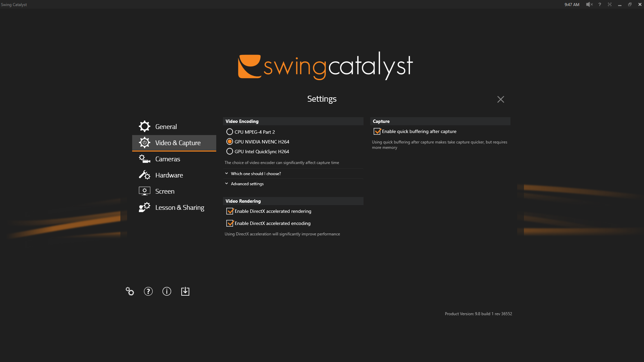Close the Settings panel with the X
The width and height of the screenshot is (644, 362).
click(x=500, y=99)
